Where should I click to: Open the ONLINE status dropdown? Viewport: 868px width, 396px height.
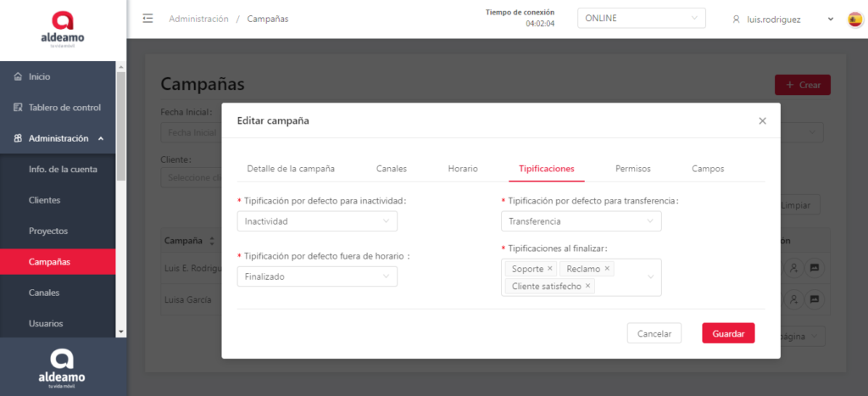(641, 19)
